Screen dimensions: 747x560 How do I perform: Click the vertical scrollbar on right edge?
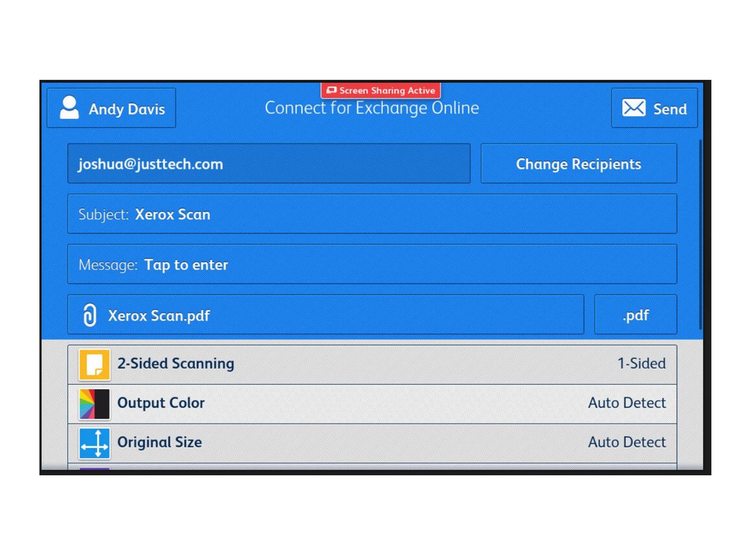click(x=700, y=235)
